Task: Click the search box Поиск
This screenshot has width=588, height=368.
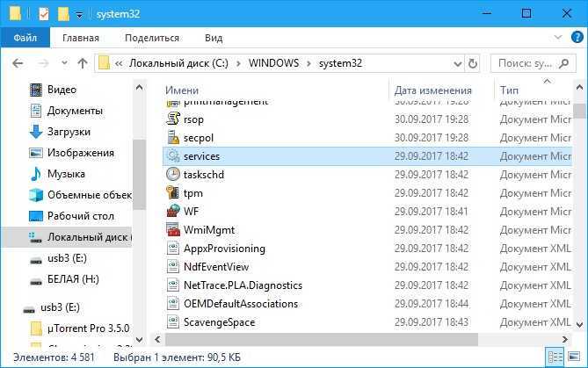Action: (x=533, y=63)
